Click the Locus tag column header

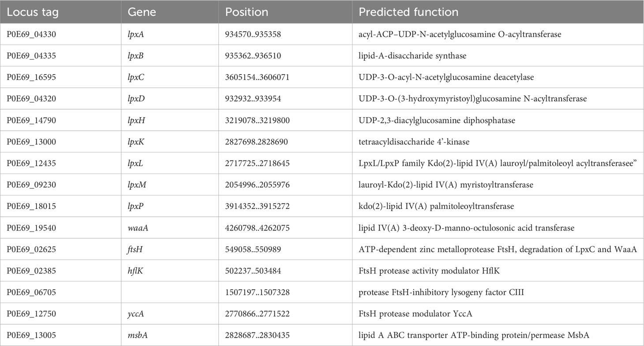tap(28, 12)
